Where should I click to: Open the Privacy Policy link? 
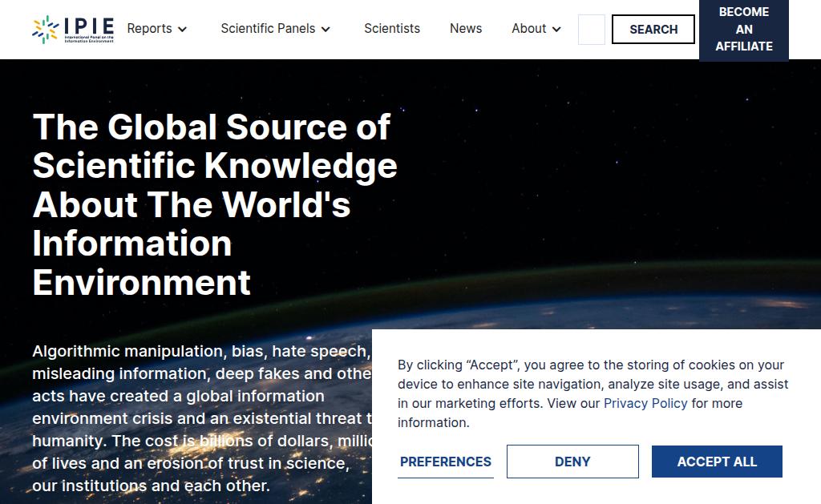tap(645, 404)
